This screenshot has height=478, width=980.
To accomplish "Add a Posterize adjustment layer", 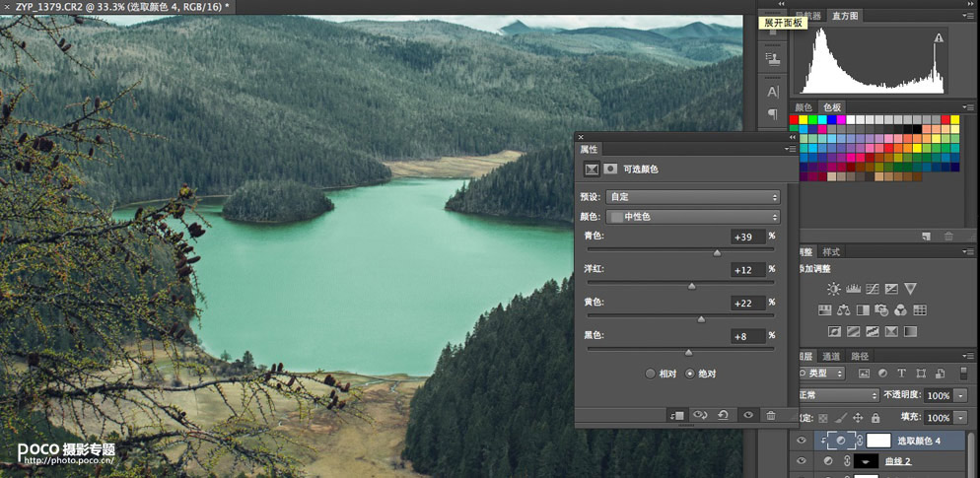I will [853, 331].
